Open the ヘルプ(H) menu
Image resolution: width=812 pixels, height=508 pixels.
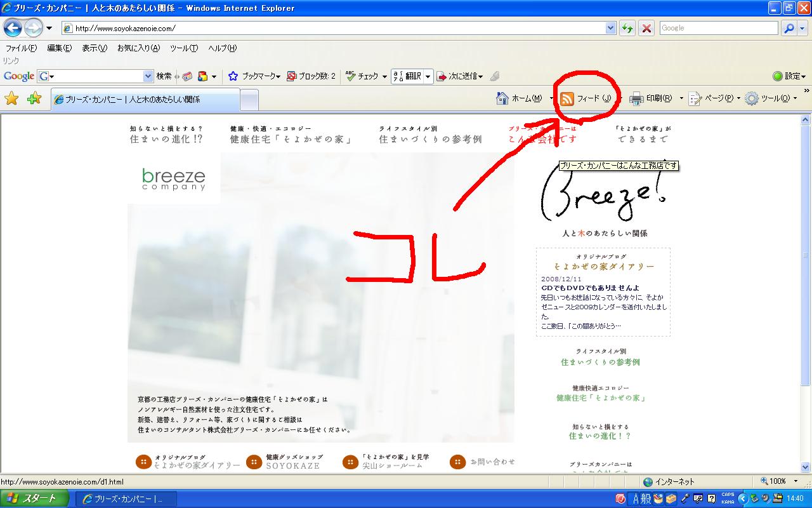(222, 48)
